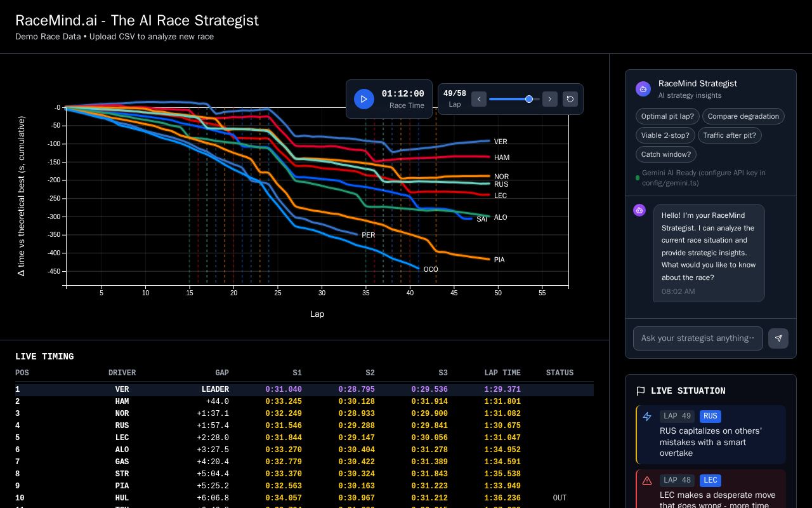The width and height of the screenshot is (812, 508).
Task: Select the 'Compare degradation' suggestion
Action: point(743,116)
